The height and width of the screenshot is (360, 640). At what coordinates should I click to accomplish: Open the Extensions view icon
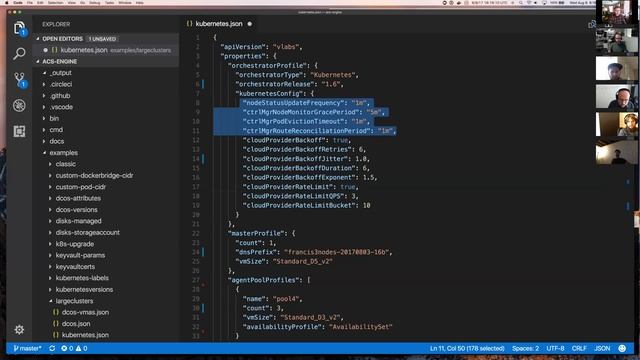[x=19, y=131]
